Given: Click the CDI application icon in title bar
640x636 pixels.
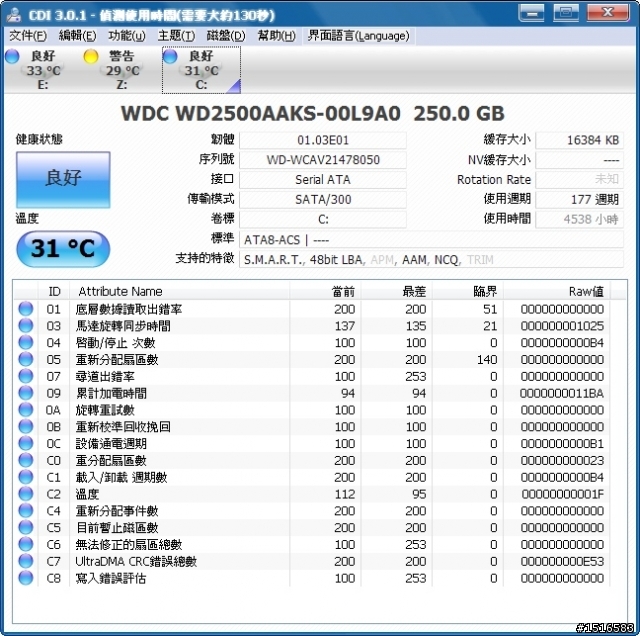Looking at the screenshot, I should tap(14, 15).
